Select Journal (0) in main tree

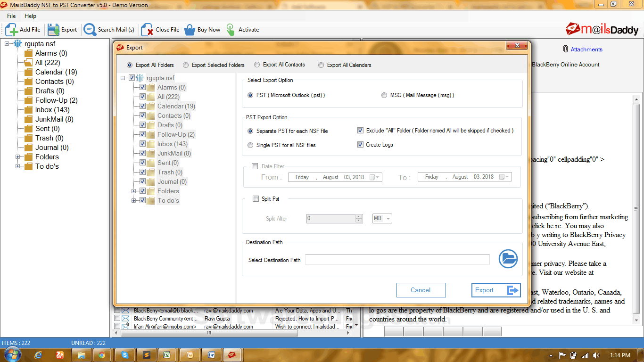tap(52, 148)
